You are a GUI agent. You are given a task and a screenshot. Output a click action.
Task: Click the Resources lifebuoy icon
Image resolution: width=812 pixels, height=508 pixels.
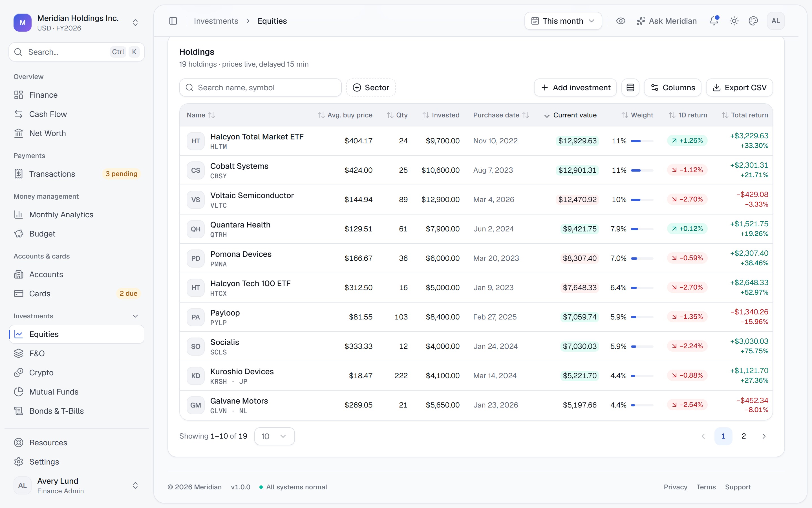(x=18, y=443)
